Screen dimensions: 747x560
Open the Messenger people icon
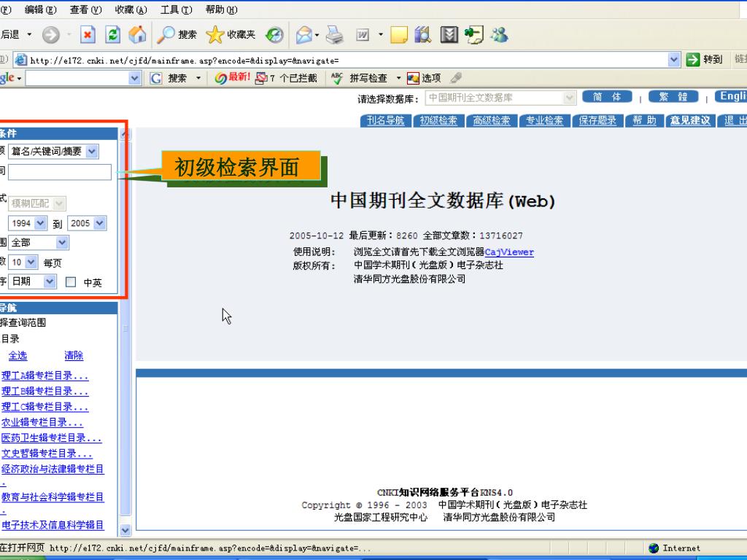tap(499, 35)
